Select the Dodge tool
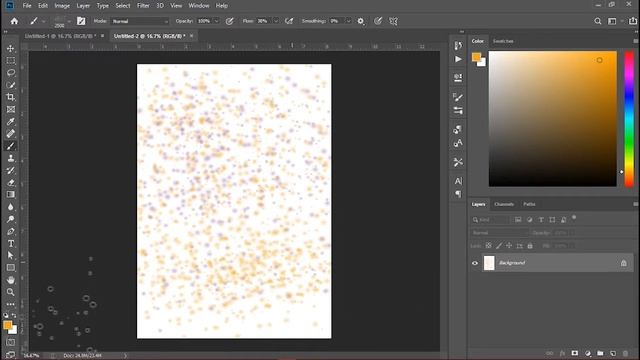Image resolution: width=640 pixels, height=360 pixels. (11, 219)
